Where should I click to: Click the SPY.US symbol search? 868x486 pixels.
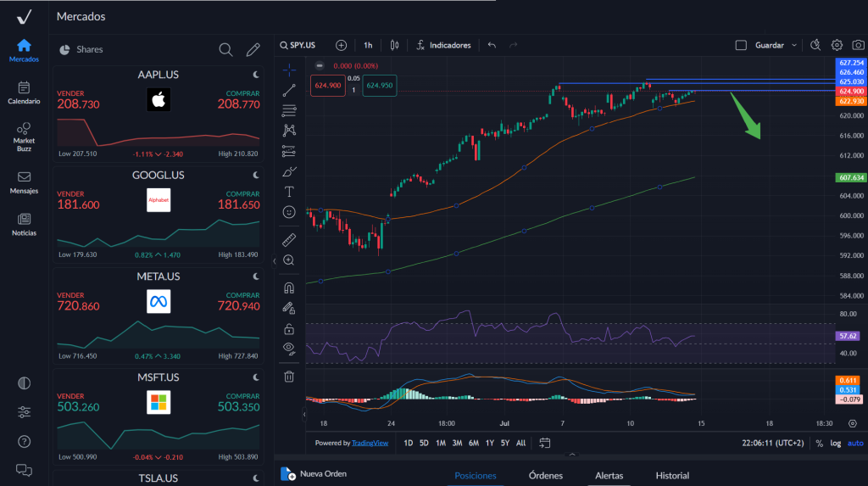pyautogui.click(x=298, y=46)
